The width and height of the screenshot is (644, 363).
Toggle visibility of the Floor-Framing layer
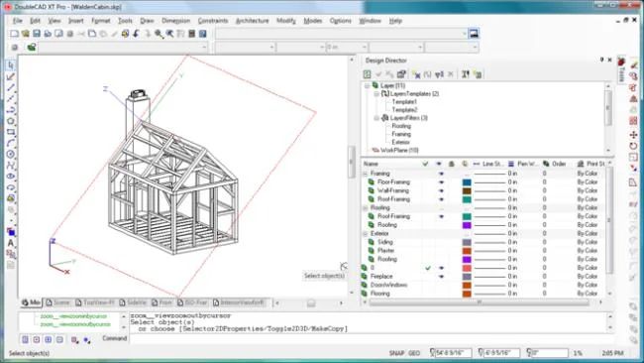(442, 182)
